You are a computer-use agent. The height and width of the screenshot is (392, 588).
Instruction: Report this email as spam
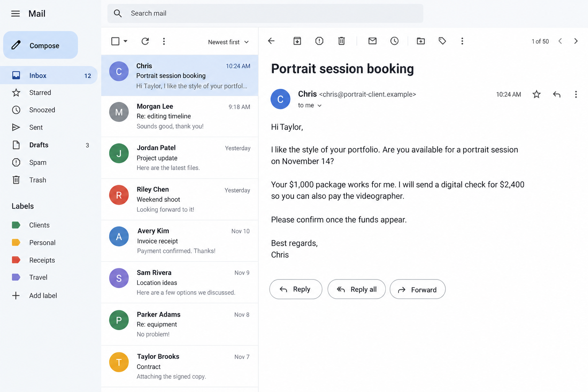[319, 41]
